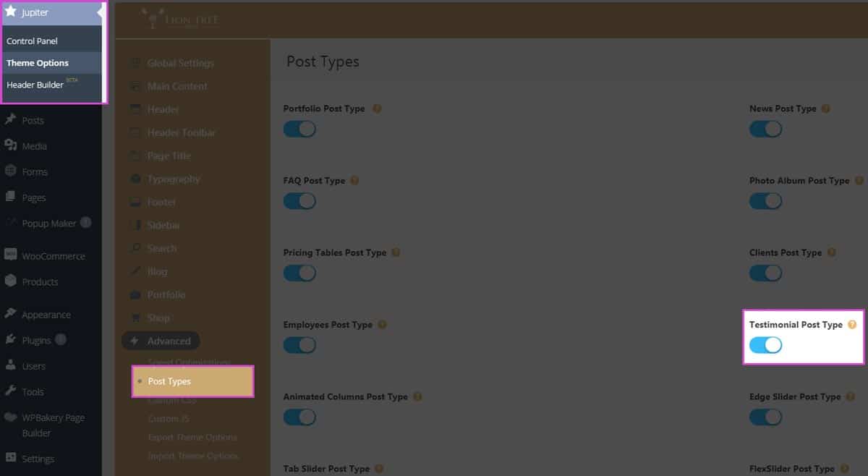Click help icon beside Employees Post Type

382,325
